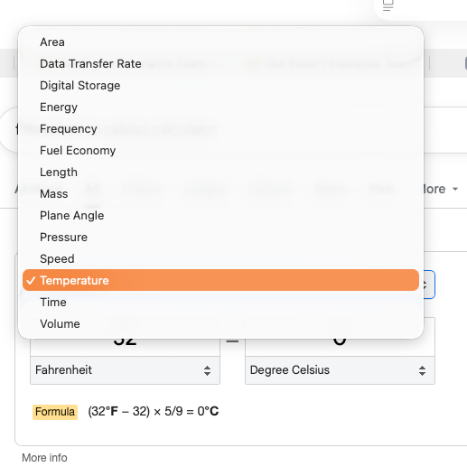Viewport: 467px width, 476px height.
Task: Open the Fahrenheit unit dropdown
Action: tap(125, 370)
